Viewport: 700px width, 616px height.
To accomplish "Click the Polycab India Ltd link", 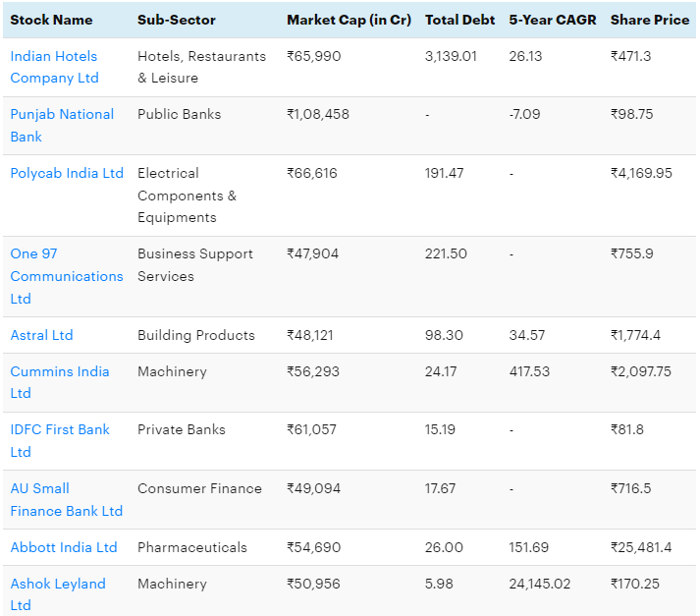I will (67, 173).
